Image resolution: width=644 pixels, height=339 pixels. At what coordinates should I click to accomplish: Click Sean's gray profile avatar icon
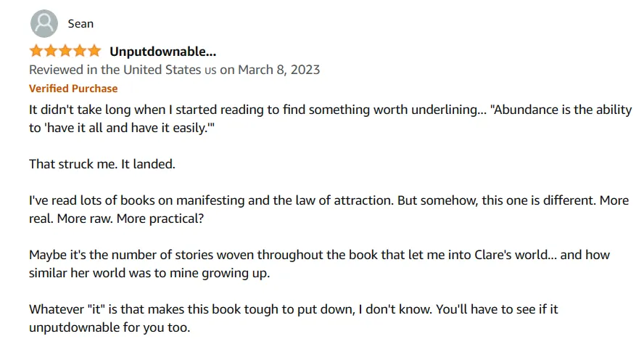point(44,23)
